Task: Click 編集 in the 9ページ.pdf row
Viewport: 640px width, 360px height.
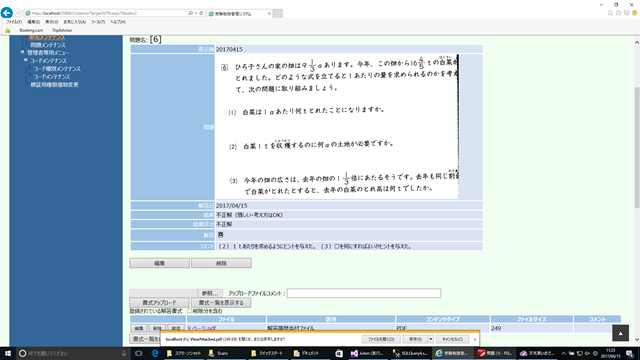Action: 139,328
